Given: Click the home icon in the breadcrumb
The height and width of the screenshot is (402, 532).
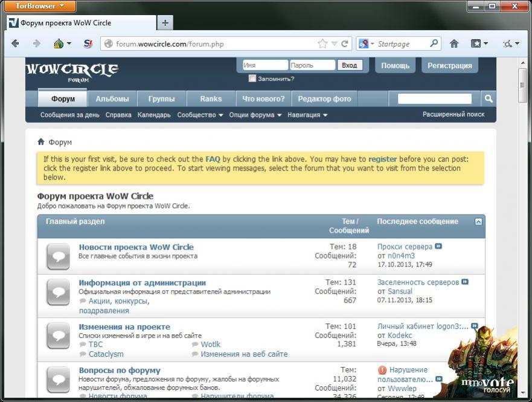Looking at the screenshot, I should click(41, 142).
